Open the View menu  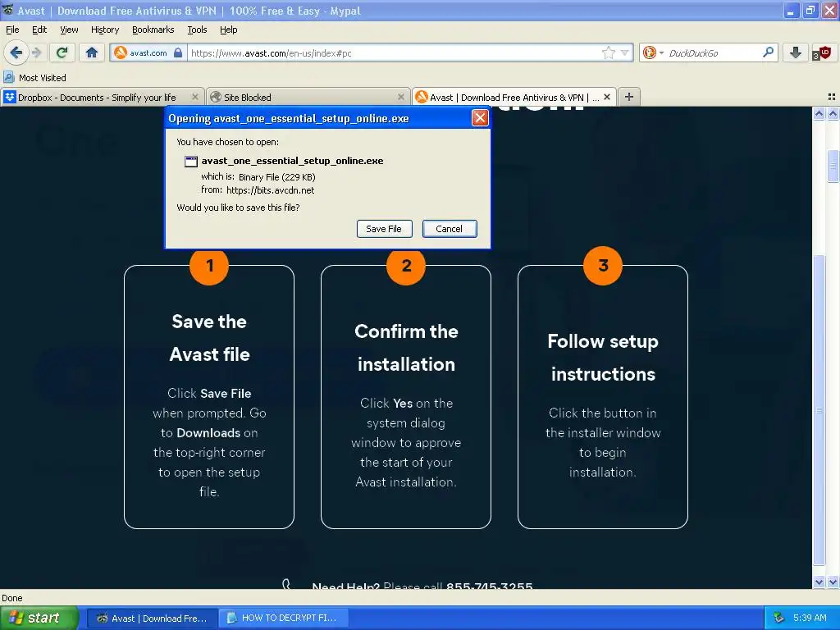point(69,30)
